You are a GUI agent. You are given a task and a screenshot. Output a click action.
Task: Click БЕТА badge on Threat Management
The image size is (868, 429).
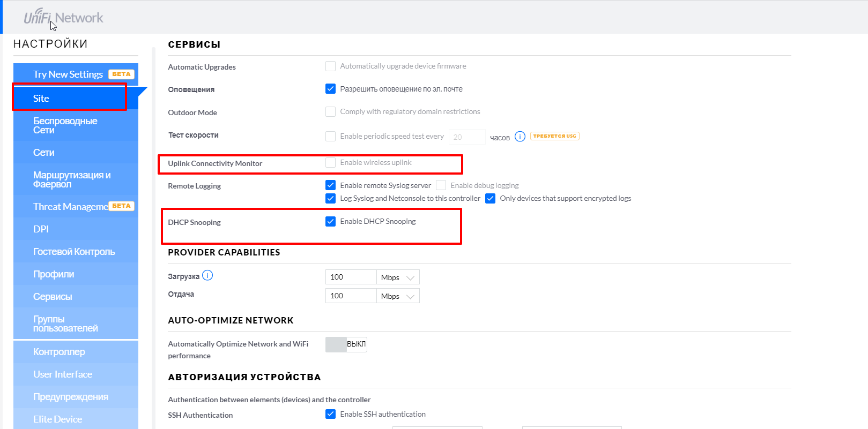click(121, 206)
